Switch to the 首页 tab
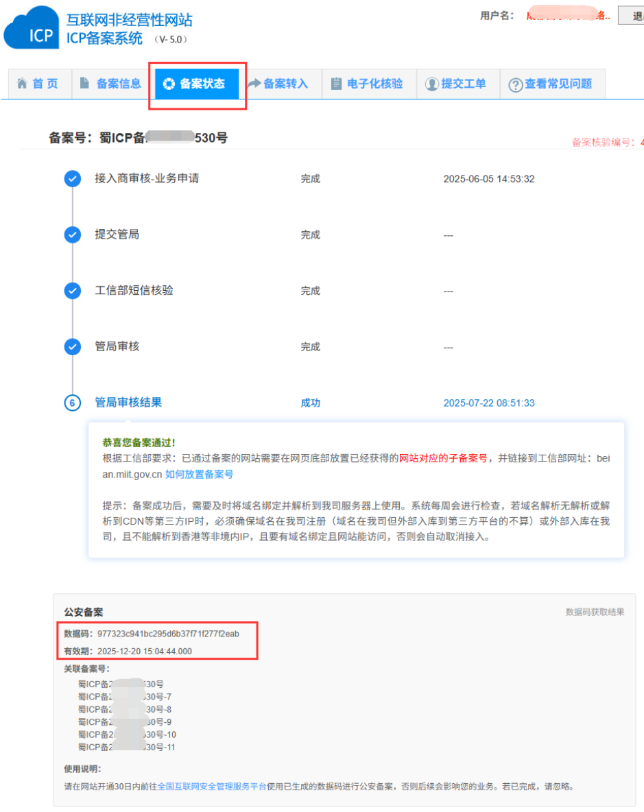Image resolution: width=644 pixels, height=812 pixels. (x=38, y=84)
